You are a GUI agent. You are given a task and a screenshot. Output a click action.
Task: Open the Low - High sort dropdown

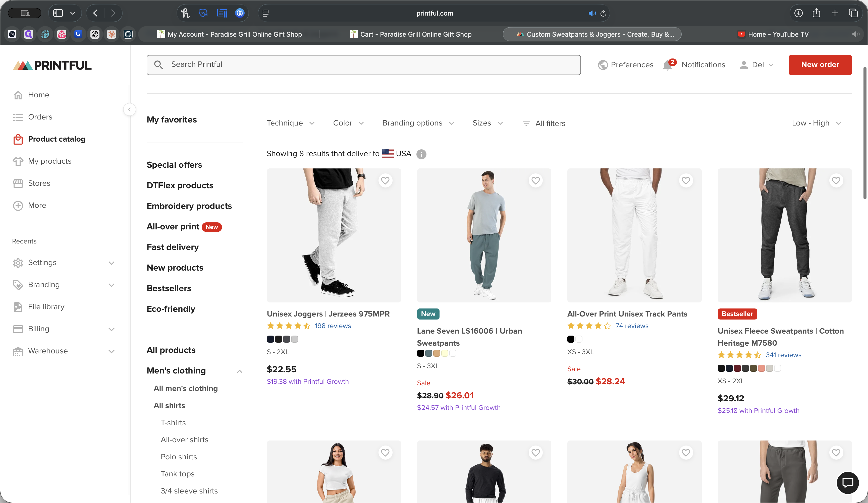[816, 123]
